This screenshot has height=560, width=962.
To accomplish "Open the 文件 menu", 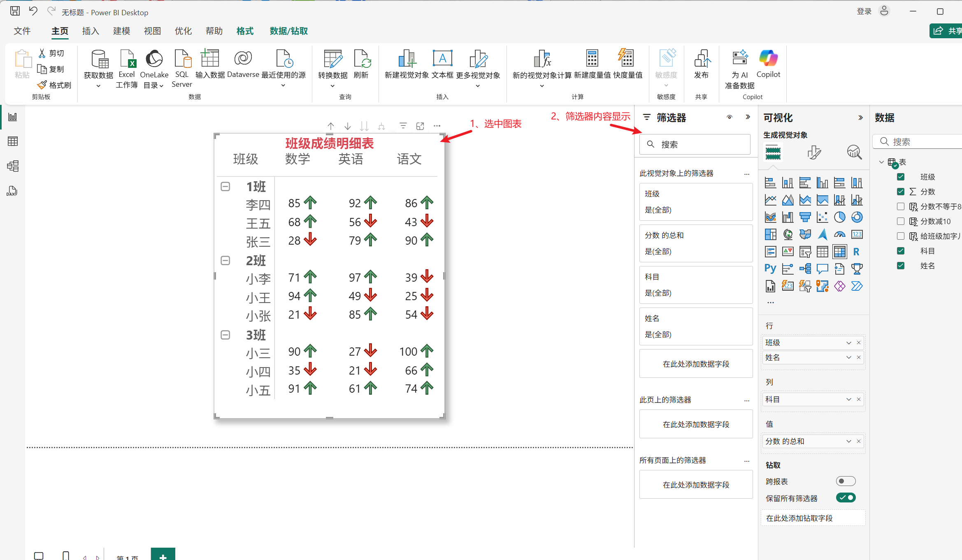I will (22, 31).
